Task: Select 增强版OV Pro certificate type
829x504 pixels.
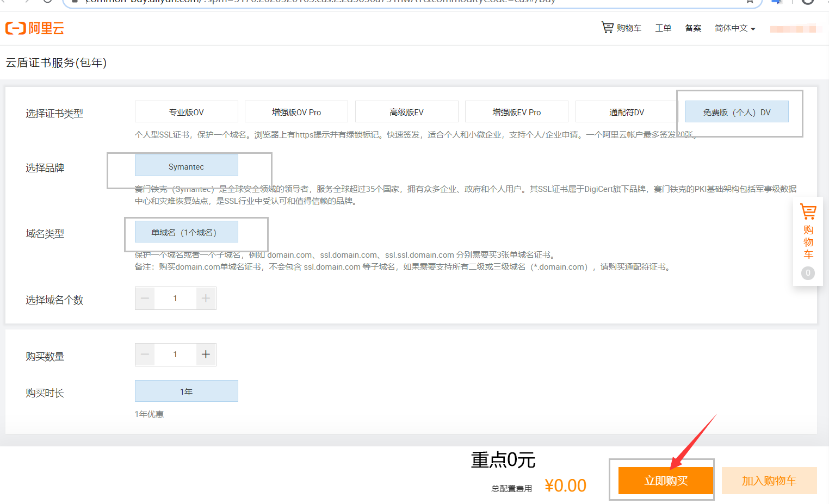Action: (x=296, y=112)
